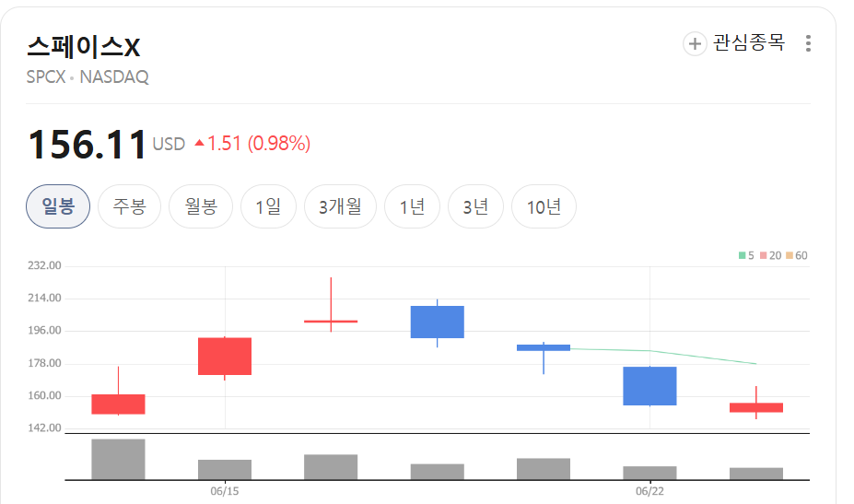
Task: Select the red doji candle with tall wick
Action: pyautogui.click(x=331, y=321)
